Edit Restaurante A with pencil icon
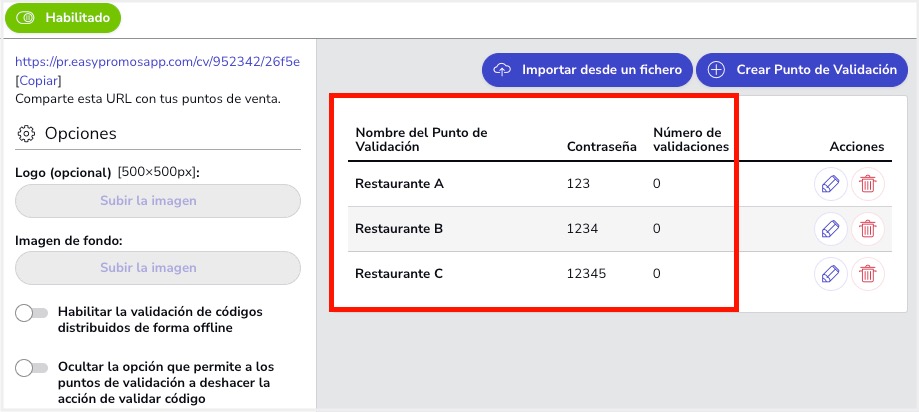Screen dimensions: 919x412 [x=830, y=184]
